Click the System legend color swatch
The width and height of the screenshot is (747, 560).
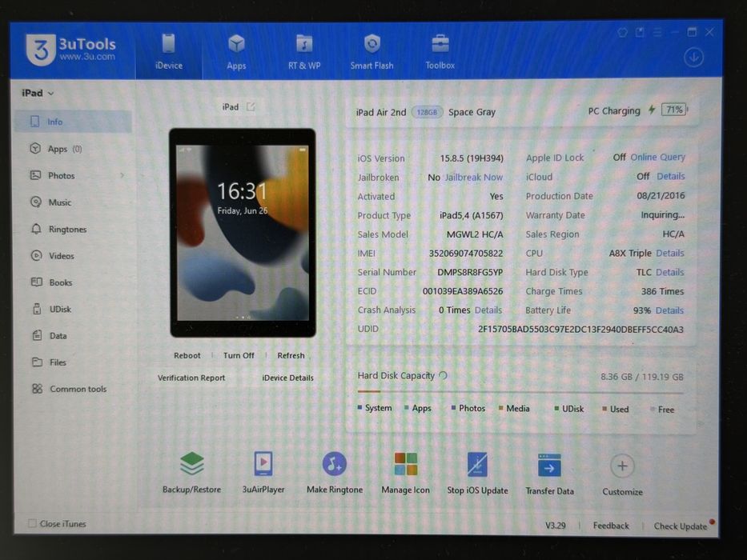[x=359, y=408]
